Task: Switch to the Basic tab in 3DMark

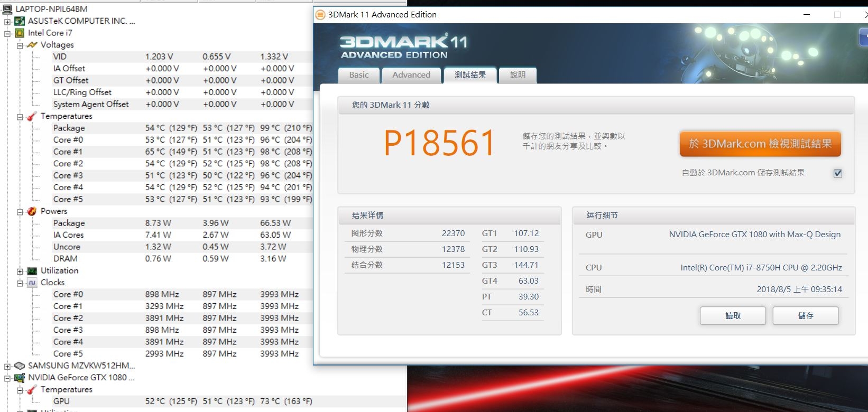Action: 359,75
